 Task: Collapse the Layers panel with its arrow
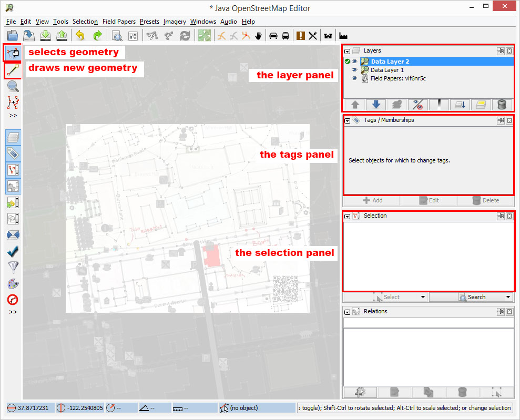[347, 52]
